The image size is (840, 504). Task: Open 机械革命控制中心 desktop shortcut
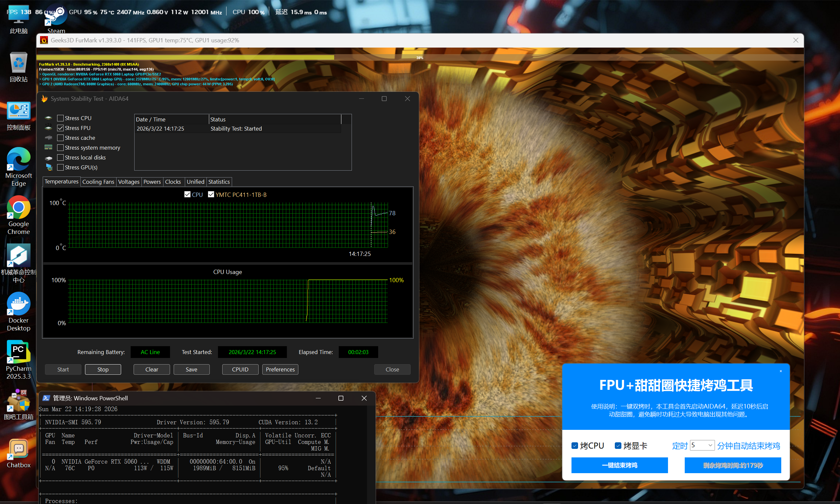18,263
